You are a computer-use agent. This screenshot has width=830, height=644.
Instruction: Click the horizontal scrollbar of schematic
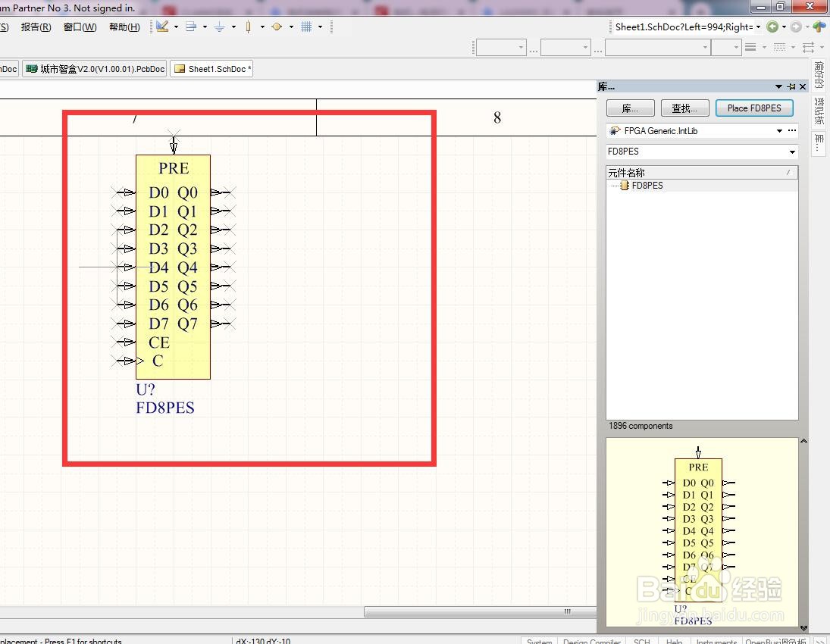tap(480, 611)
